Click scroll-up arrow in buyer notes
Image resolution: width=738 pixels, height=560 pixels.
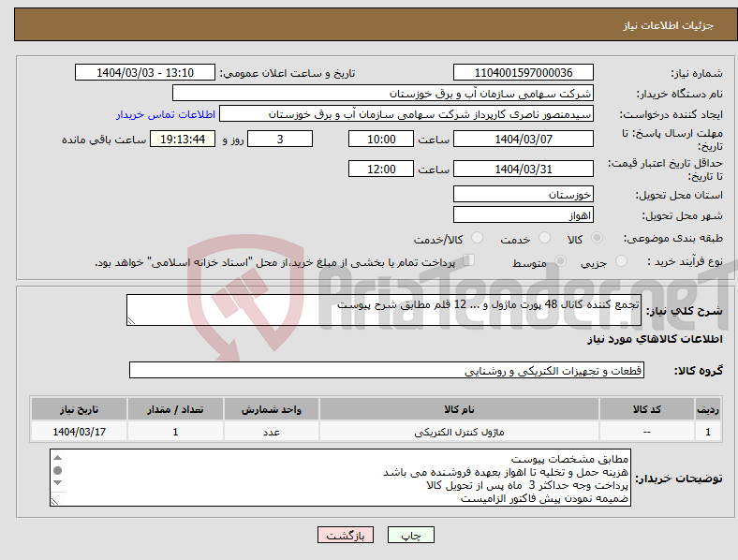57,458
